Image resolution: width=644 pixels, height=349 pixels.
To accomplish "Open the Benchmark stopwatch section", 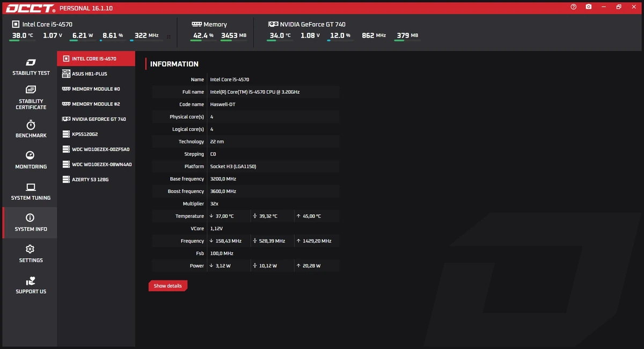I will click(31, 129).
